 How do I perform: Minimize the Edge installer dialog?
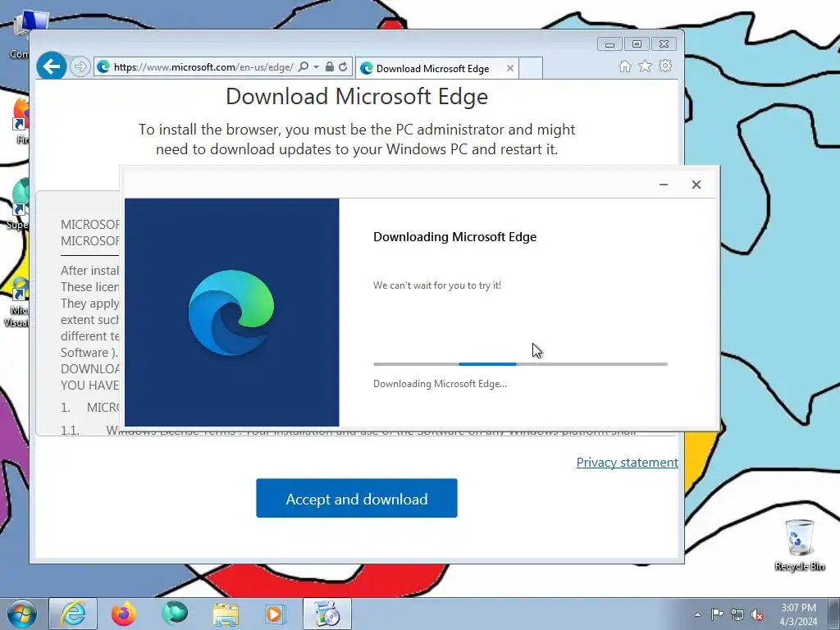coord(664,185)
